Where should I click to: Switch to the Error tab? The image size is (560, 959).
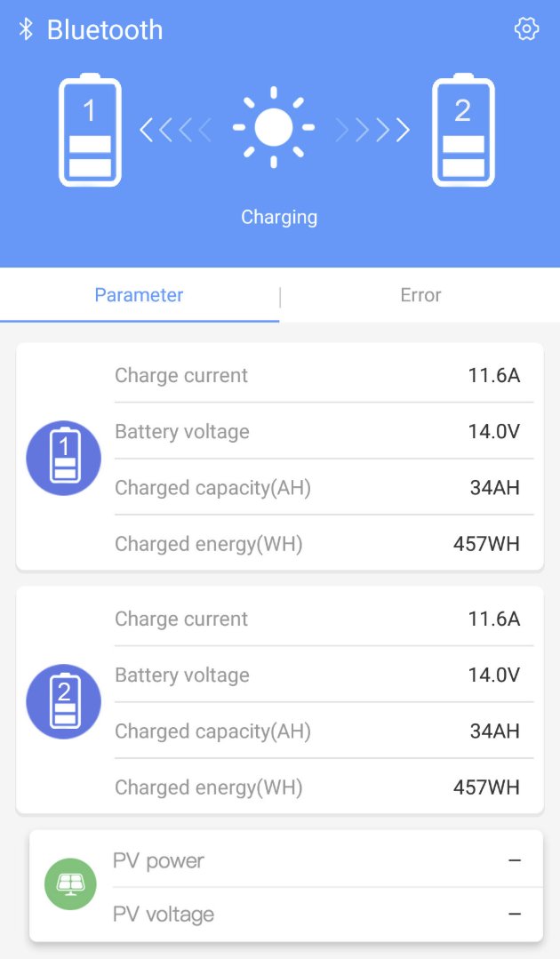click(x=420, y=295)
